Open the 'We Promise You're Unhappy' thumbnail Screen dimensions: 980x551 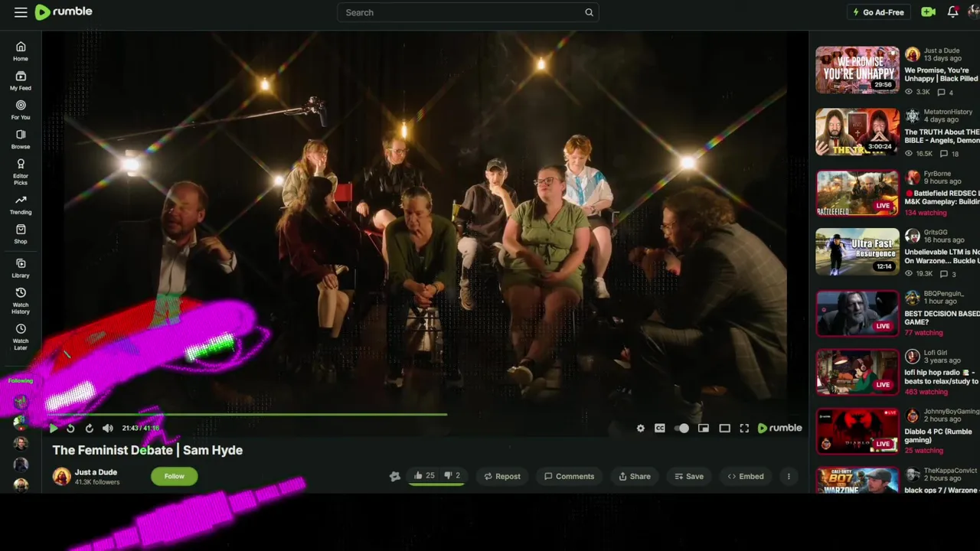pyautogui.click(x=857, y=70)
